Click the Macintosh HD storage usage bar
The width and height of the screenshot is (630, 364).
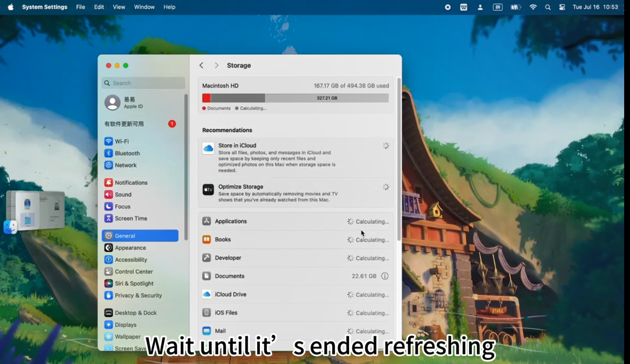(295, 98)
